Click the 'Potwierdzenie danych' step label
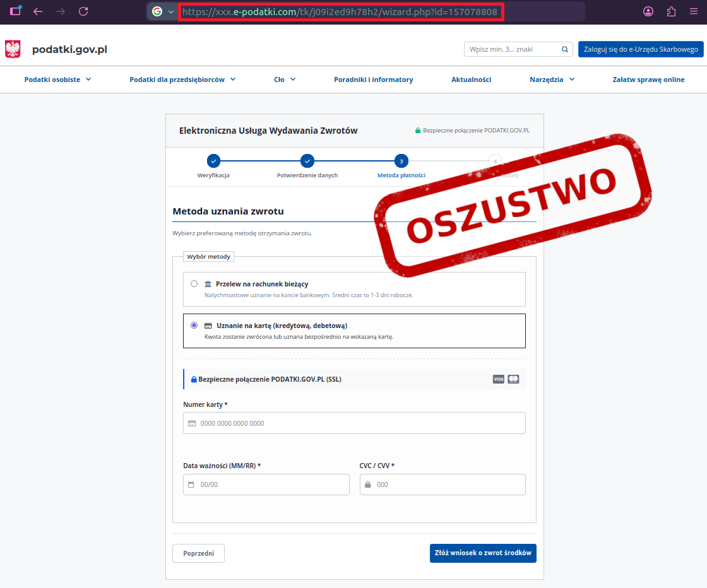The width and height of the screenshot is (707, 588). tap(307, 175)
